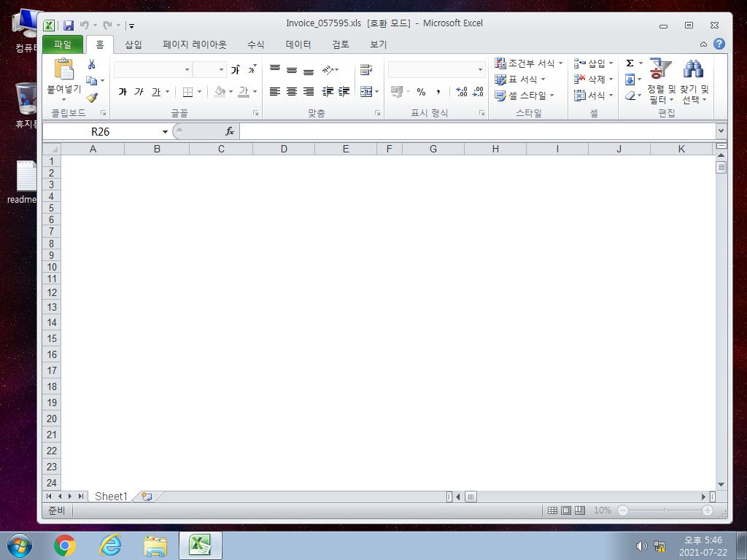Click the Copy icon
The height and width of the screenshot is (560, 747).
click(91, 80)
